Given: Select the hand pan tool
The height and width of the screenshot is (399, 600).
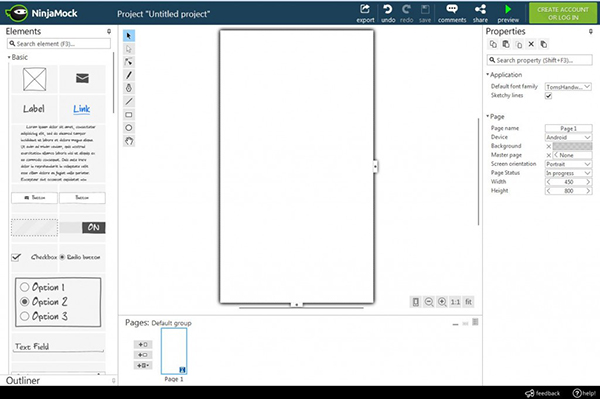Looking at the screenshot, I should (129, 141).
